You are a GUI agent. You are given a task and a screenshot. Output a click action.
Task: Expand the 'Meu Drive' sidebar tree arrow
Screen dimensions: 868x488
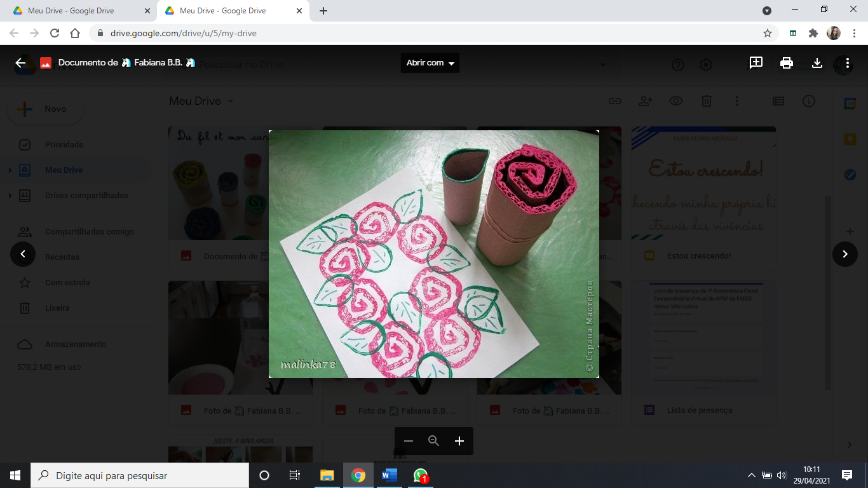click(10, 170)
